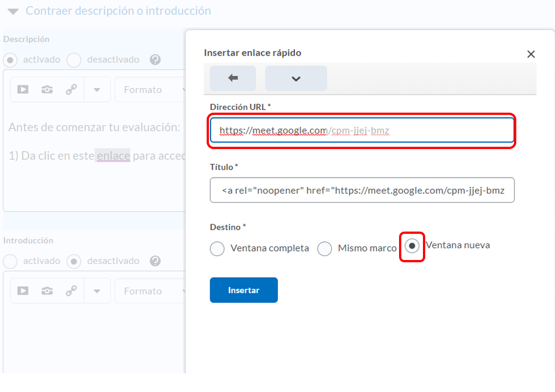This screenshot has width=555, height=392.
Task: Close the Insertar enlace rápido dialog
Action: point(531,54)
